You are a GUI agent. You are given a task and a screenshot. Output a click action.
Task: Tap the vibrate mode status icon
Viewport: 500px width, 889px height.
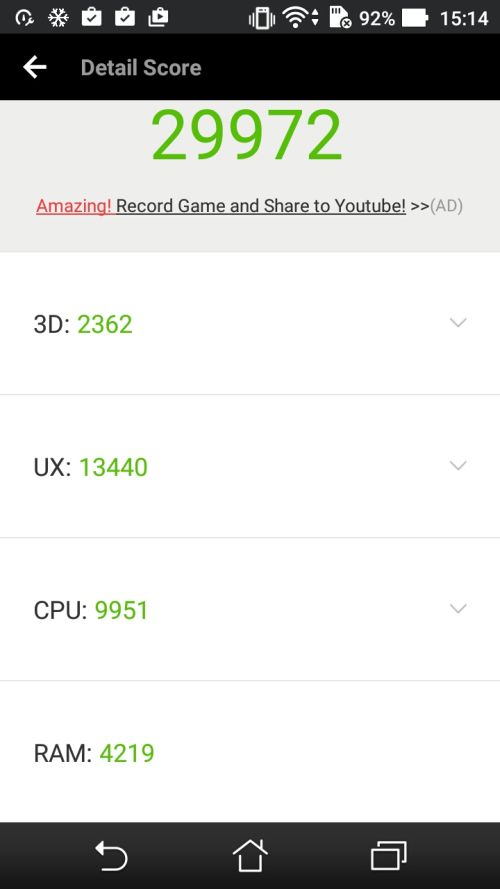[261, 18]
